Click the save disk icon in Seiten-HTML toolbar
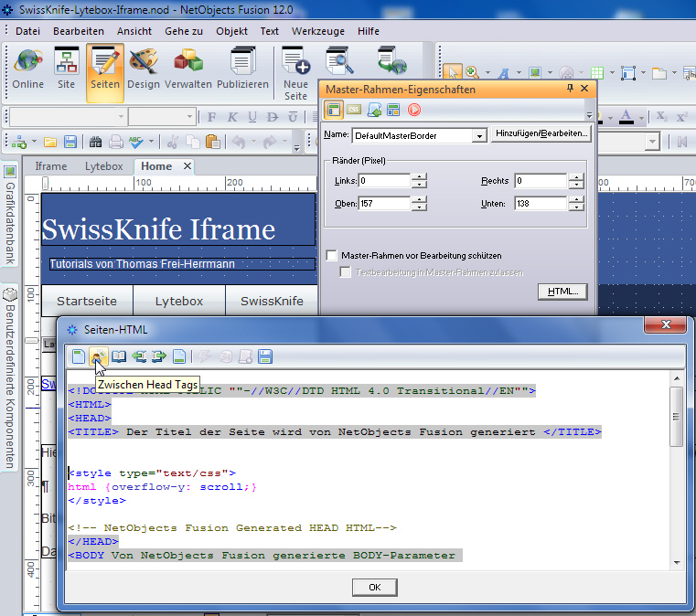Image resolution: width=696 pixels, height=616 pixels. (265, 356)
